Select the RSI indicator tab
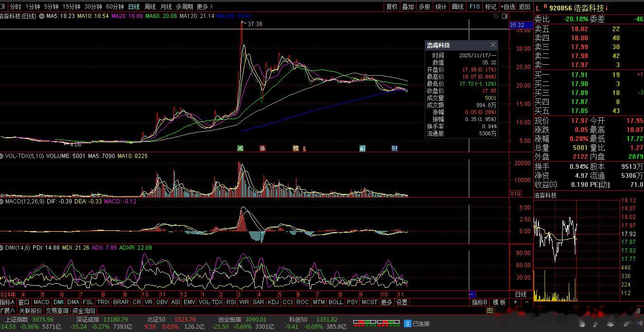Screen dimensions: 644x332 [x=231, y=302]
